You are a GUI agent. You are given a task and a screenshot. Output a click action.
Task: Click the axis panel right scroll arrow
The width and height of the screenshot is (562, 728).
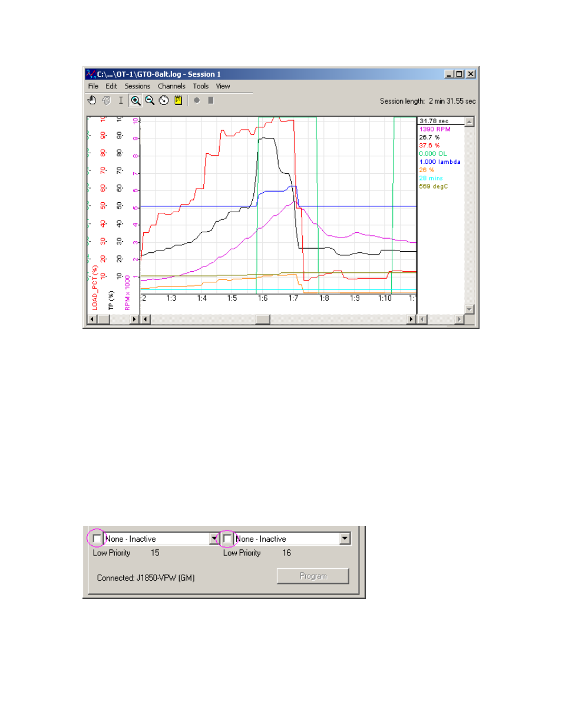[x=134, y=319]
